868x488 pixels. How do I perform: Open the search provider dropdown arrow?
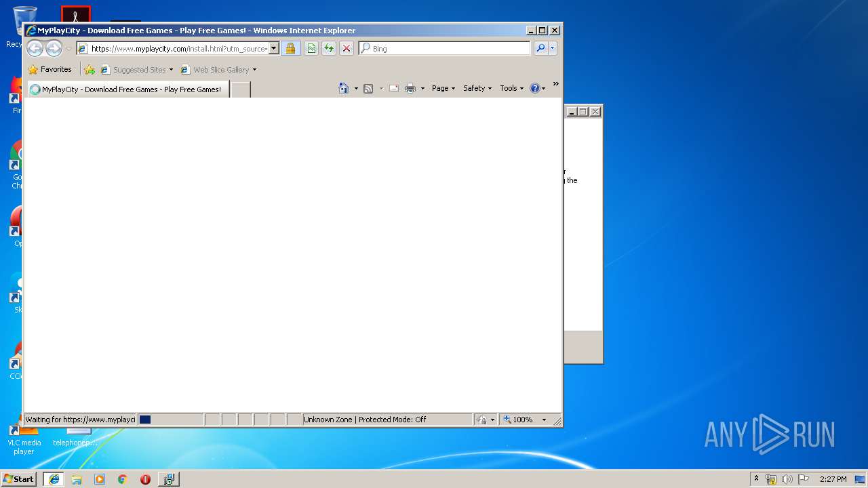pyautogui.click(x=553, y=49)
